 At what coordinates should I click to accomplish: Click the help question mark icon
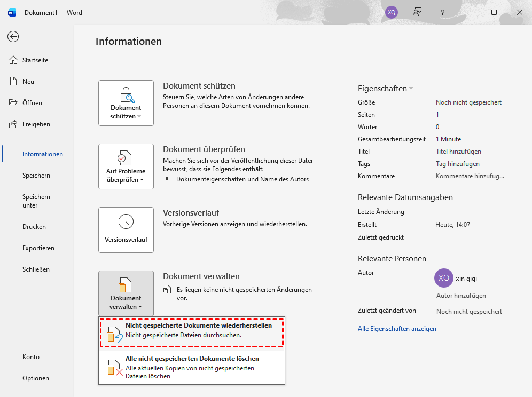(442, 12)
